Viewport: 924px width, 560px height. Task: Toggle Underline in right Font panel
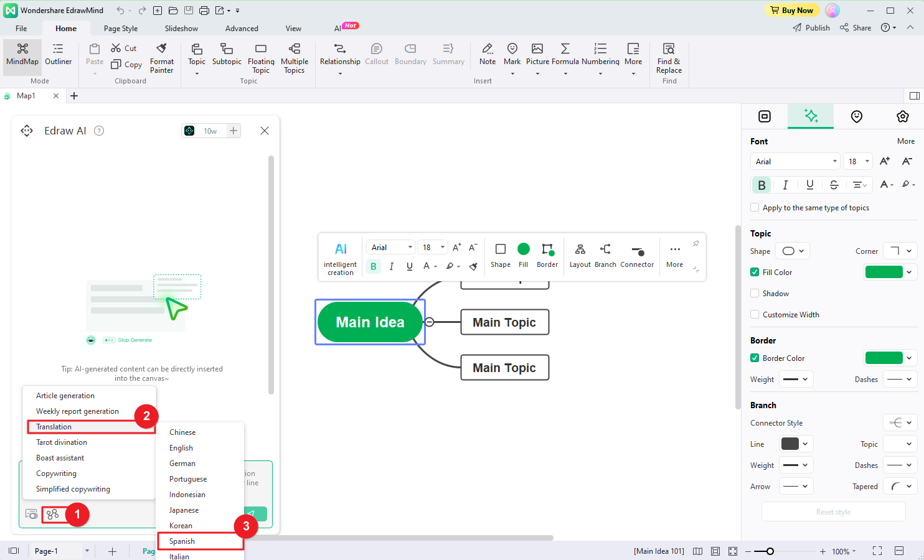pyautogui.click(x=809, y=185)
